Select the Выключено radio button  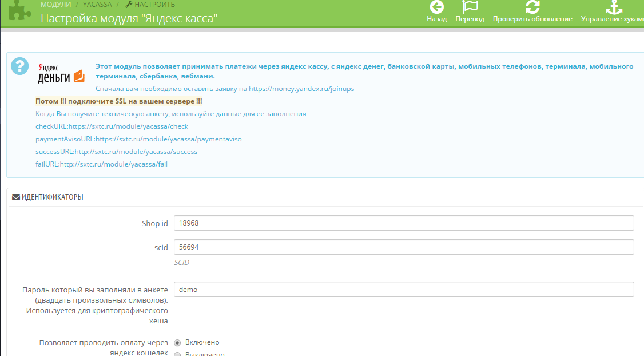(x=177, y=354)
